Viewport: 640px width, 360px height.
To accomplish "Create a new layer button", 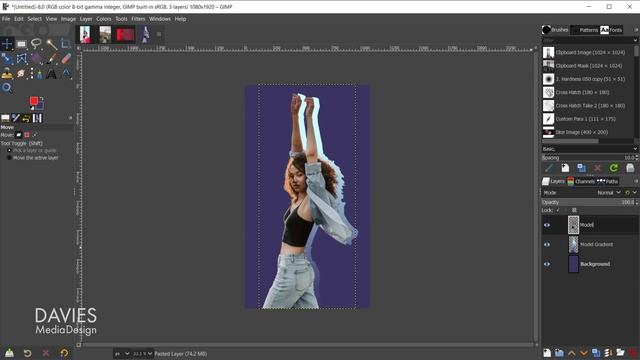I will tap(547, 353).
